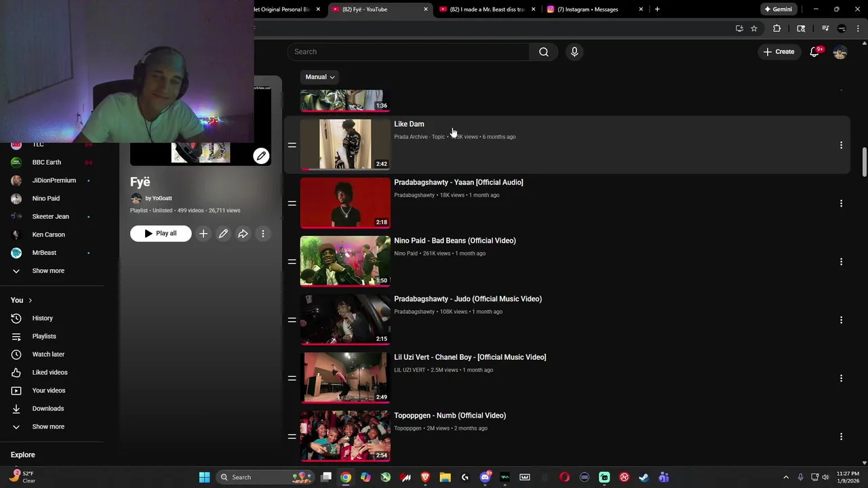The image size is (868, 488).
Task: Click the page vertical scrollbar thumb
Action: click(x=864, y=161)
